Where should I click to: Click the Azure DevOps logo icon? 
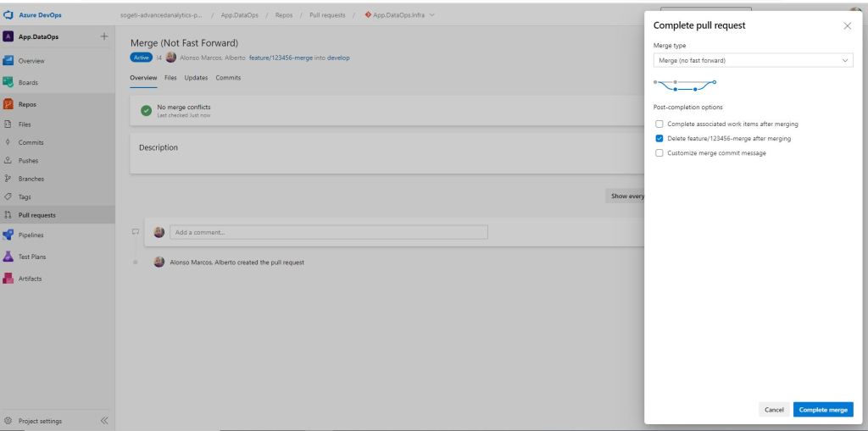9,15
